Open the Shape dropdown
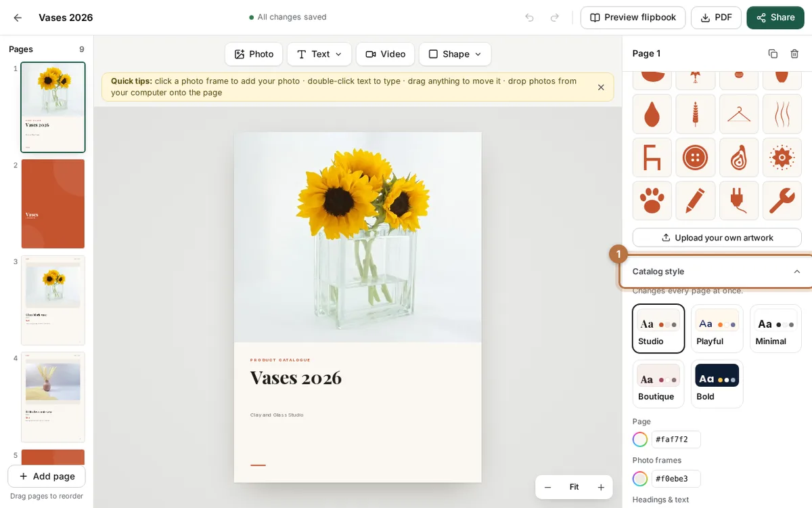This screenshot has height=508, width=812. tap(455, 54)
